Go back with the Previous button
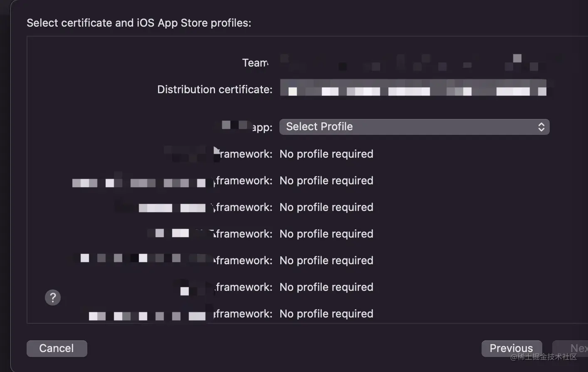This screenshot has height=372, width=588. pyautogui.click(x=511, y=348)
